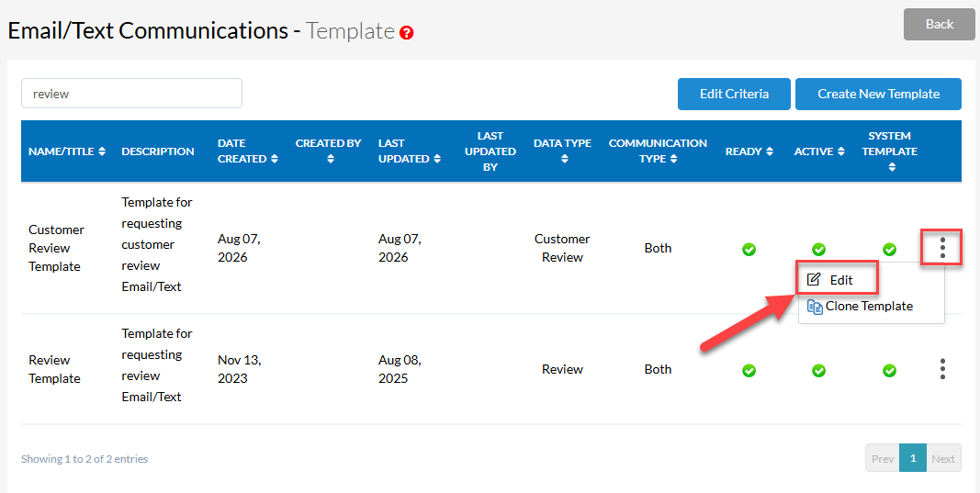Screen dimensions: 980x493
Task: Sort table by Created By column
Action: pos(329,151)
